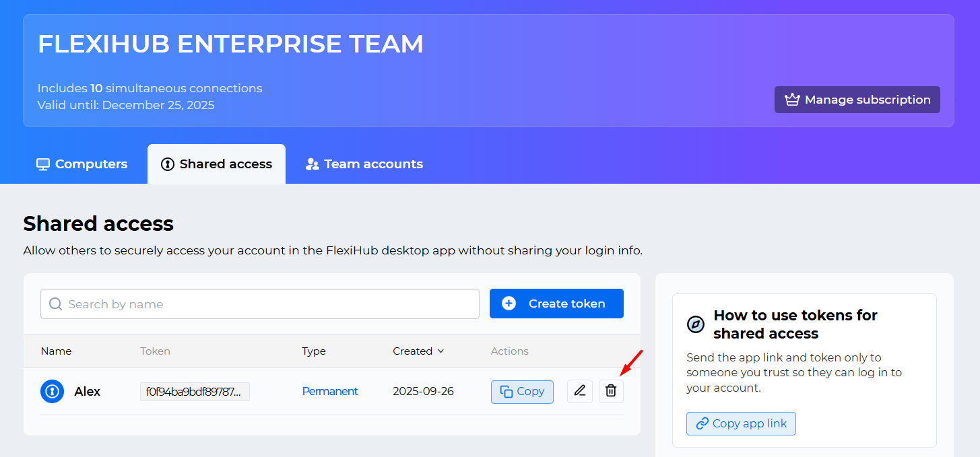The height and width of the screenshot is (457, 980).
Task: Click the monitor icon on Computers tab
Action: click(43, 164)
